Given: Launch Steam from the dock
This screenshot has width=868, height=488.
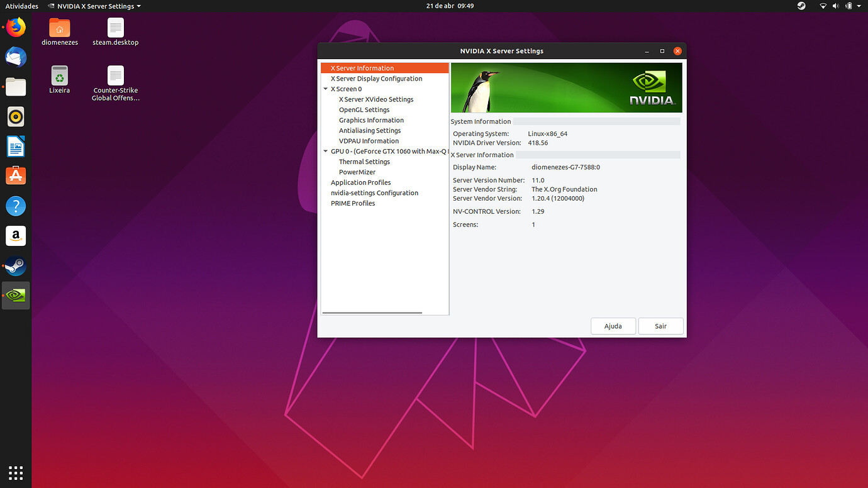Looking at the screenshot, I should click(16, 265).
